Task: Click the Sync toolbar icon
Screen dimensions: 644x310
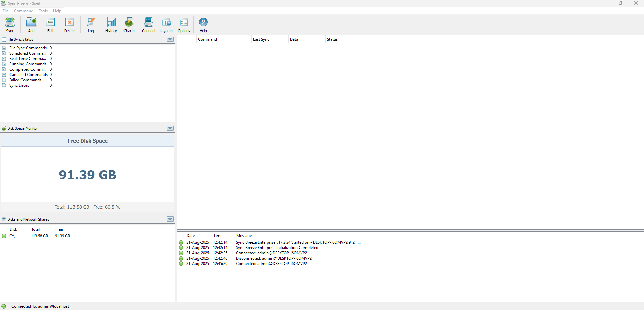Action: pyautogui.click(x=10, y=25)
